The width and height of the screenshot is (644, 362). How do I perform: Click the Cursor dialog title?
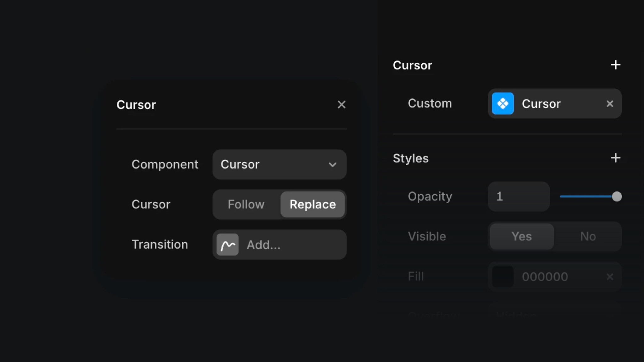tap(136, 105)
